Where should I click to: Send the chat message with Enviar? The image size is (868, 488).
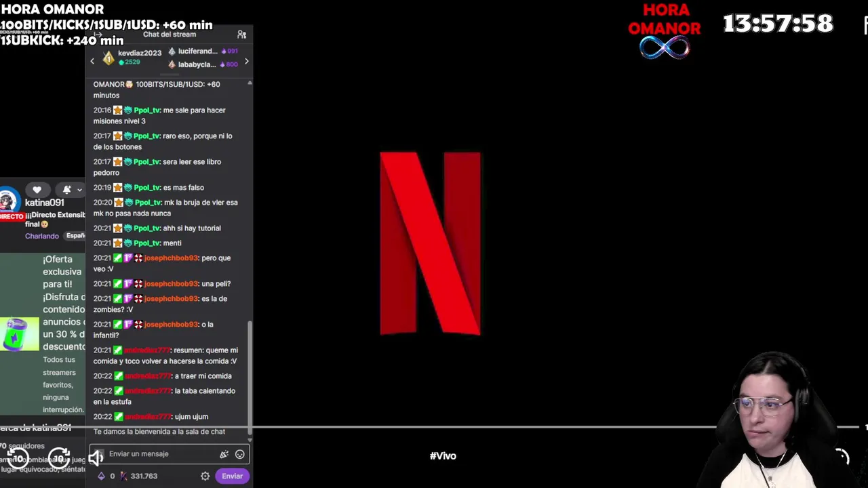point(232,476)
